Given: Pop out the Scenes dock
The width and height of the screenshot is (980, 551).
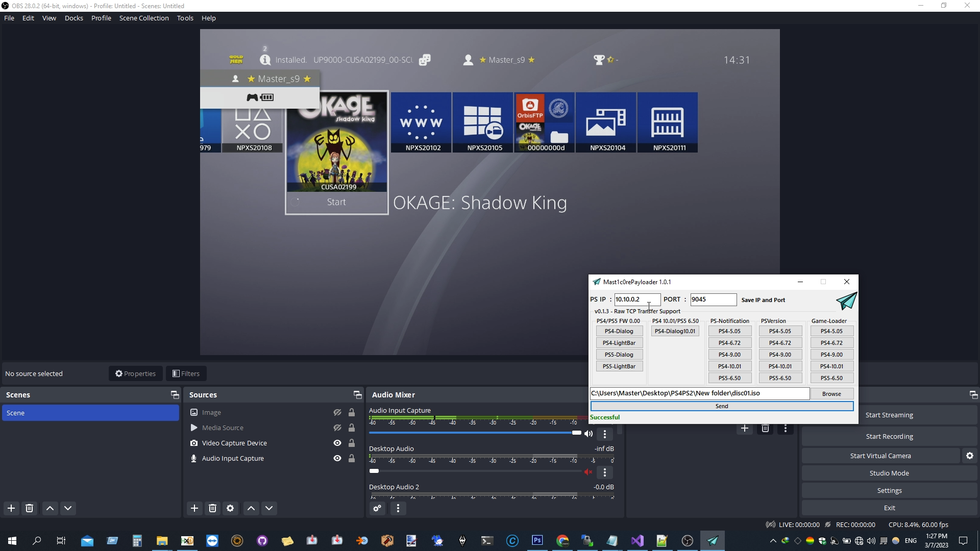Looking at the screenshot, I should click(175, 395).
